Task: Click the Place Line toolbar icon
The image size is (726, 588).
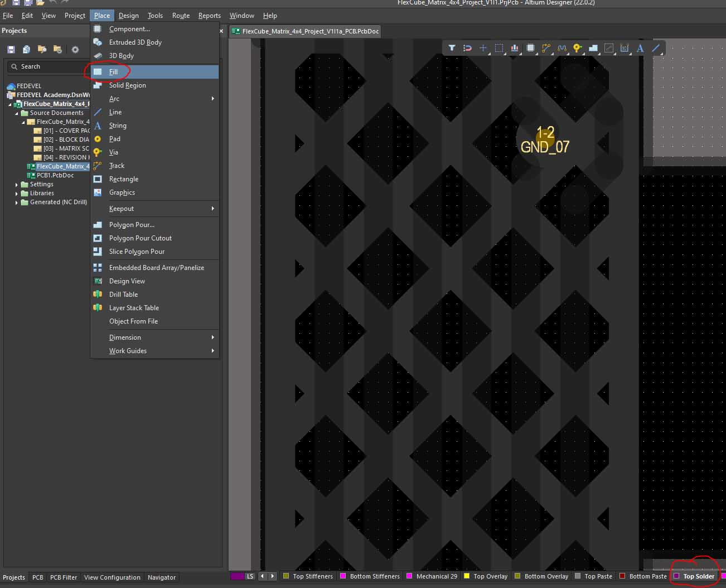Action: pyautogui.click(x=656, y=48)
